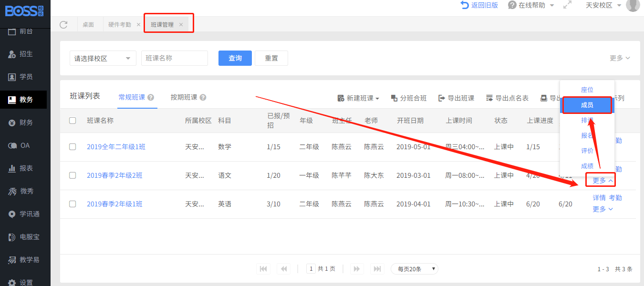Select 成员 from the more menu
Screen dimensions: 644x286
tap(587, 105)
